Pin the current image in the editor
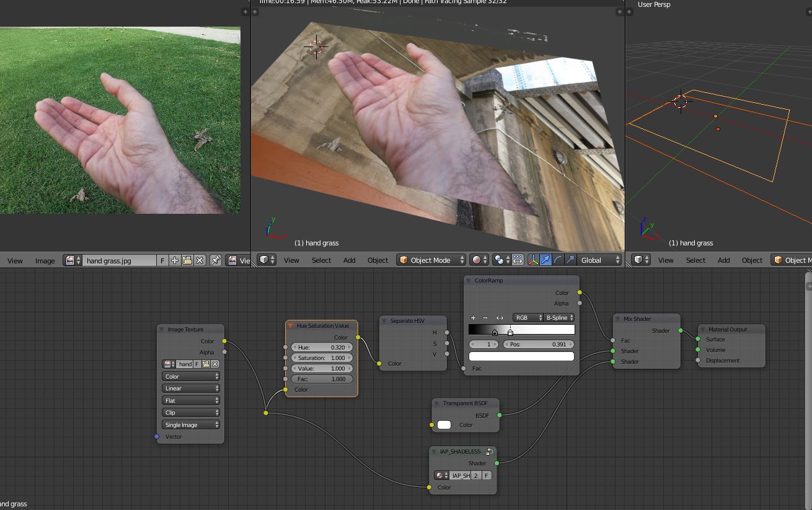 click(x=216, y=260)
